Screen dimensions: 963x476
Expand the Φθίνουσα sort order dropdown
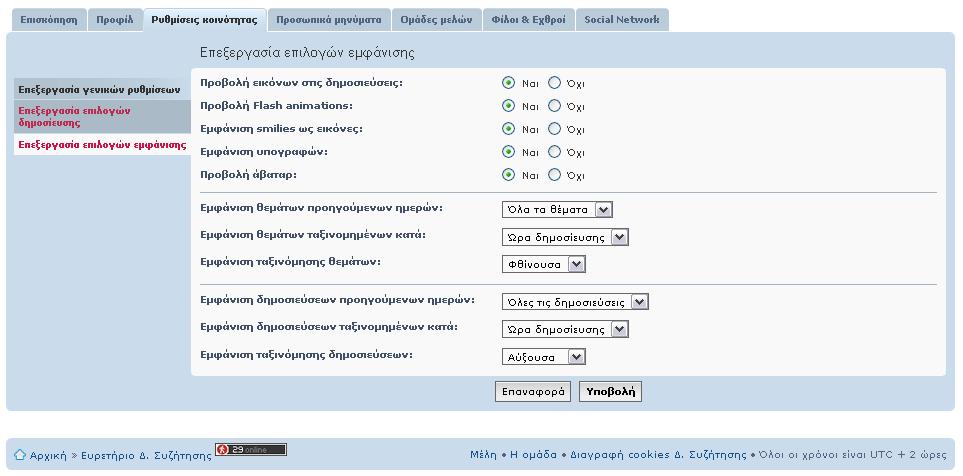tap(544, 265)
